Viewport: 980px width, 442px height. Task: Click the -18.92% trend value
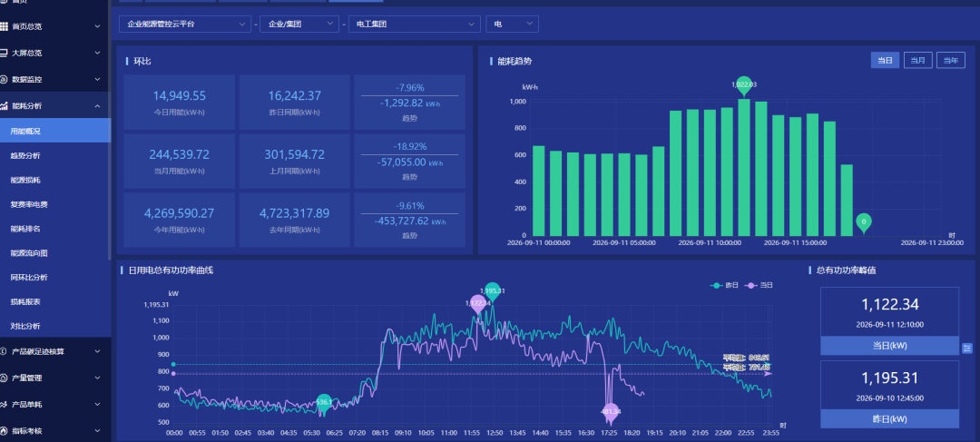(410, 146)
